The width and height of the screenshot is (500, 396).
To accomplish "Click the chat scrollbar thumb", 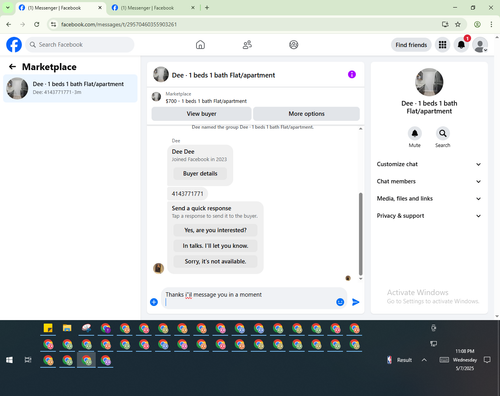I will click(x=360, y=234).
